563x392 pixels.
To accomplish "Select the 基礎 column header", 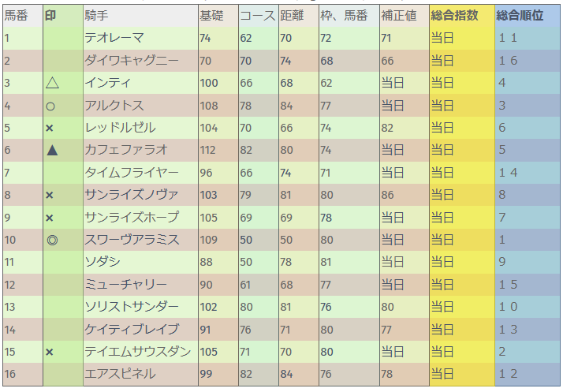I will pos(211,16).
